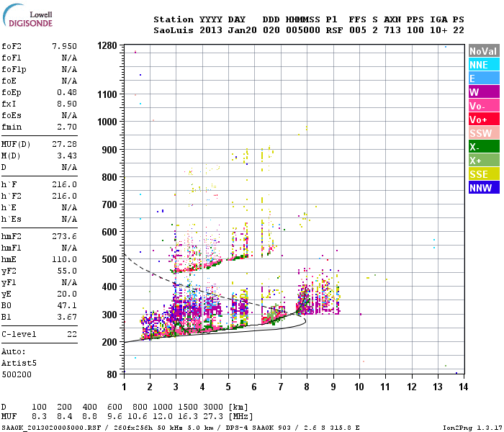Click the C-level value 22
Viewport: 504px width, 432px height.
[72, 334]
